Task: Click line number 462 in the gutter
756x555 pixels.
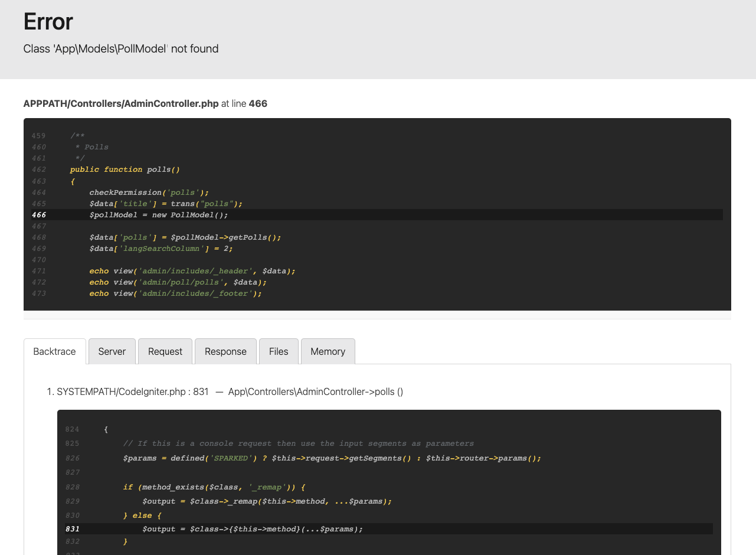Action: click(39, 169)
